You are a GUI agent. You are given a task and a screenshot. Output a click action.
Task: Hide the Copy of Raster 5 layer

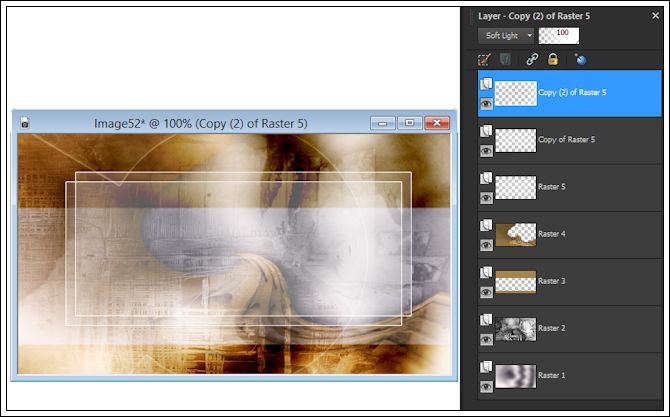(x=486, y=151)
